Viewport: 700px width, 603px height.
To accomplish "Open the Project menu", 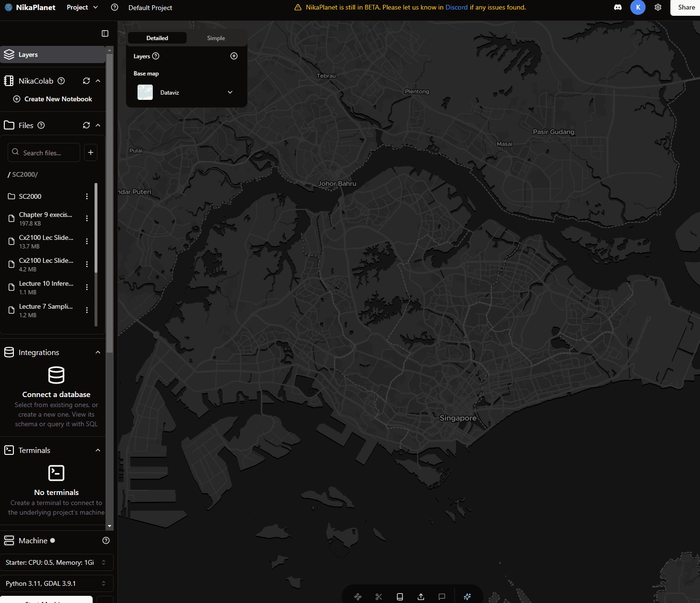I will (x=82, y=8).
